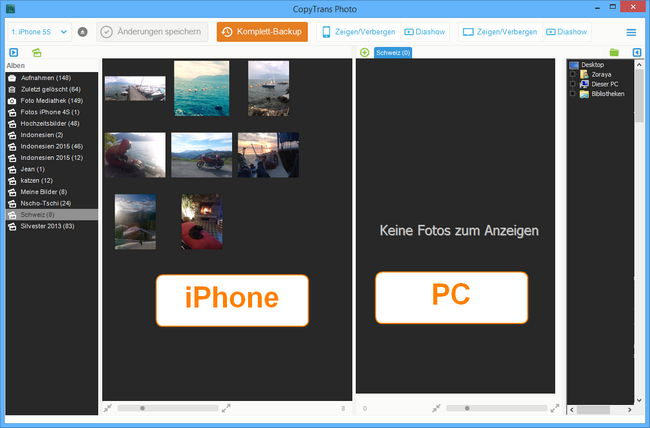650x428 pixels.
Task: Select the Schweiz (0) tab
Action: coord(393,52)
